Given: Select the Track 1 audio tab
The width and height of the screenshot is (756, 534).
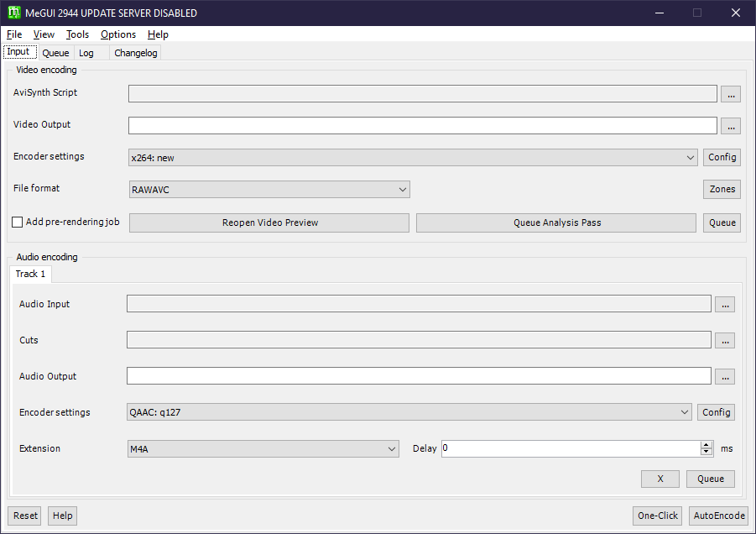Looking at the screenshot, I should click(x=30, y=274).
